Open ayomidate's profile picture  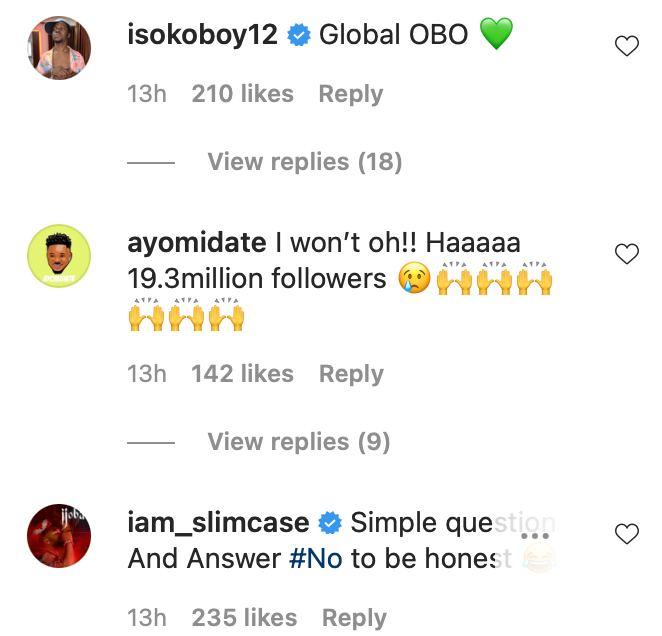pyautogui.click(x=59, y=256)
